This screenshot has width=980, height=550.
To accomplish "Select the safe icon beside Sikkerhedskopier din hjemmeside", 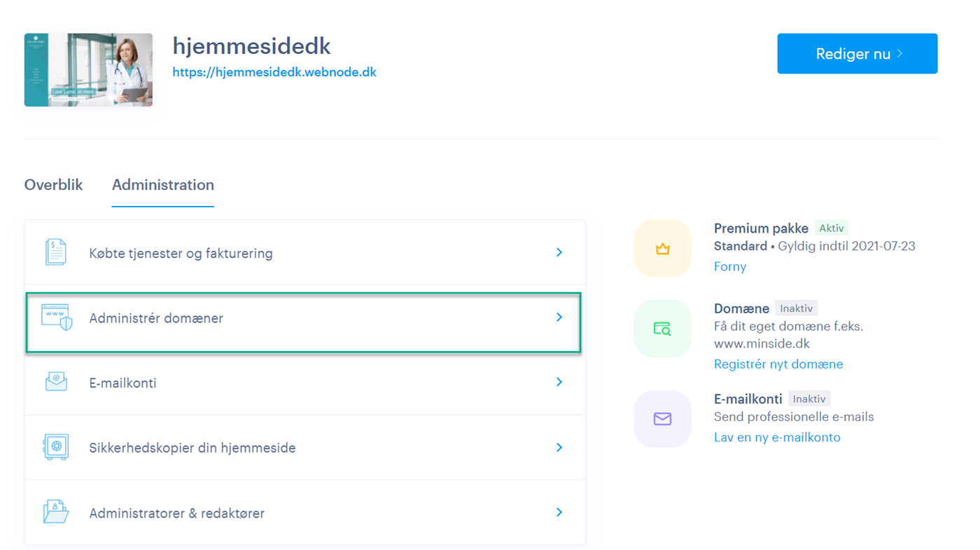I will [56, 447].
